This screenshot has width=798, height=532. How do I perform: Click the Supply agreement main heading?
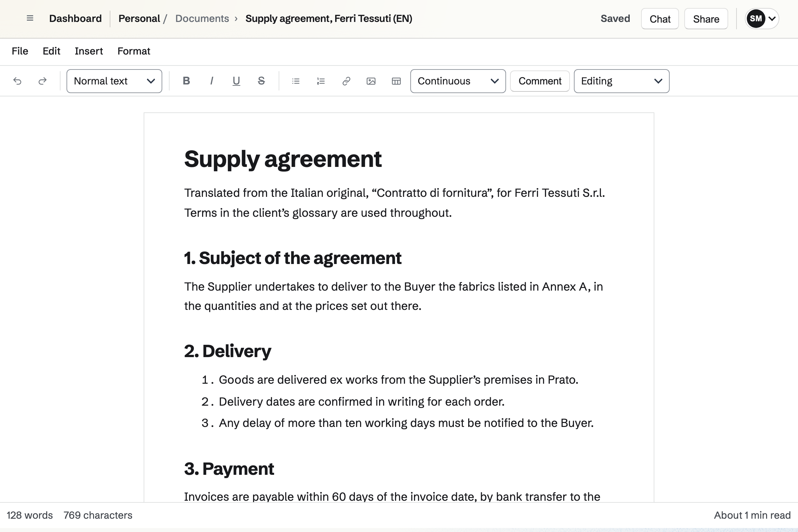click(x=283, y=159)
